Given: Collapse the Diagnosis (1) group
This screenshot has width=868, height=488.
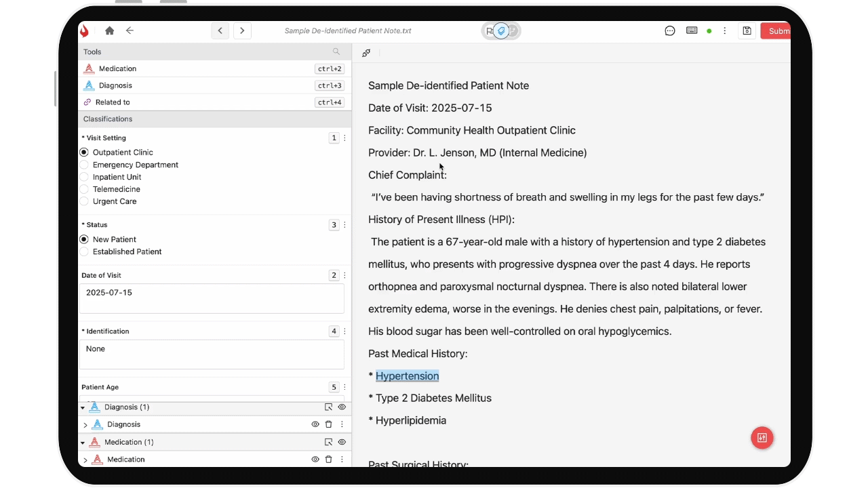Looking at the screenshot, I should [x=83, y=408].
